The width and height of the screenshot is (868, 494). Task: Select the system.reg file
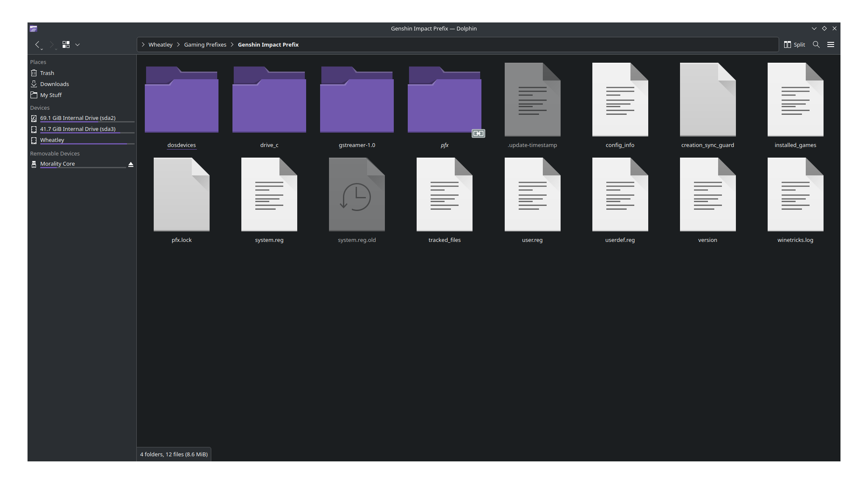269,195
